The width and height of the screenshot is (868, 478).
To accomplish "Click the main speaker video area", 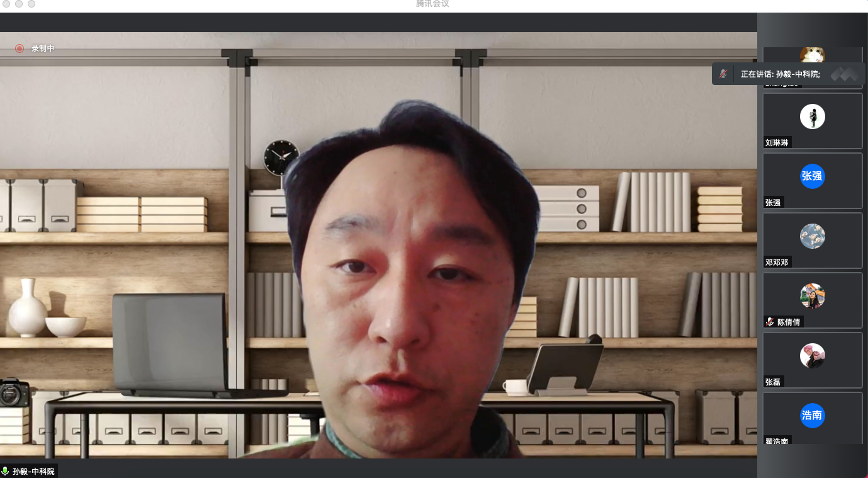I will click(x=378, y=252).
